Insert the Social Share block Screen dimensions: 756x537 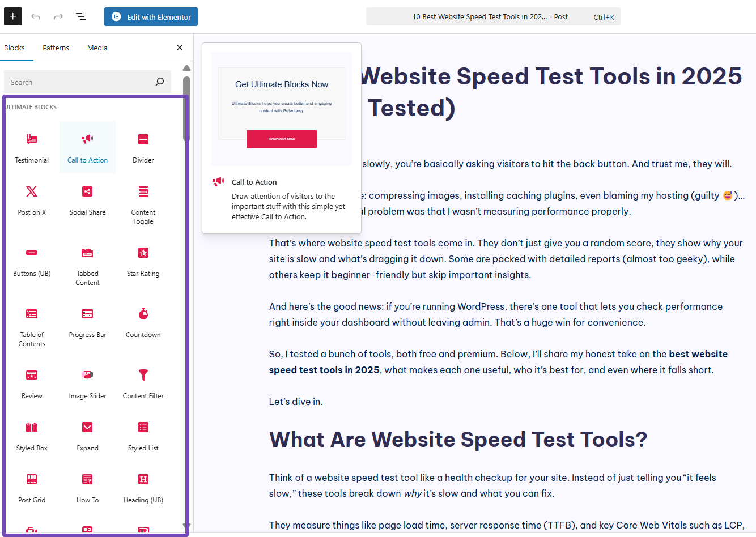coord(87,199)
